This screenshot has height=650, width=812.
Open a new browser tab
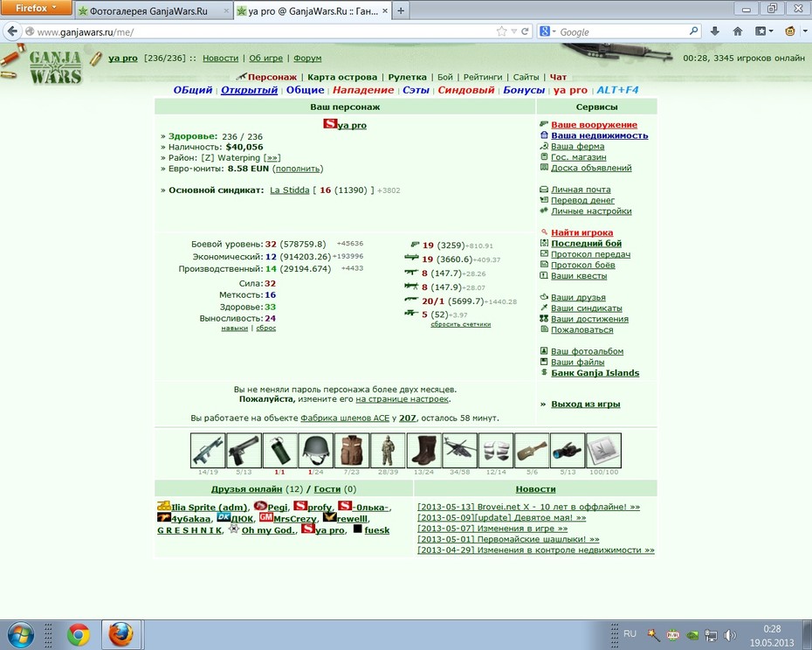(x=401, y=10)
